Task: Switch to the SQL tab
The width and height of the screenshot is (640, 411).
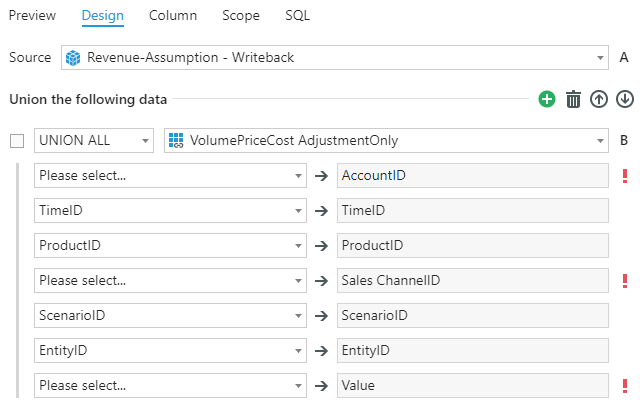Action: pos(297,16)
